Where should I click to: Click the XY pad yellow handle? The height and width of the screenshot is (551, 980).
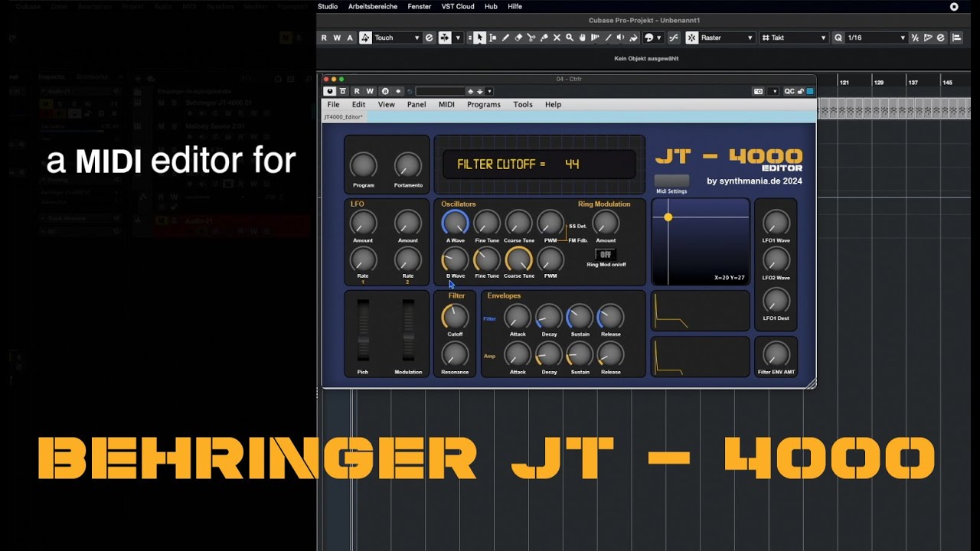(x=668, y=217)
